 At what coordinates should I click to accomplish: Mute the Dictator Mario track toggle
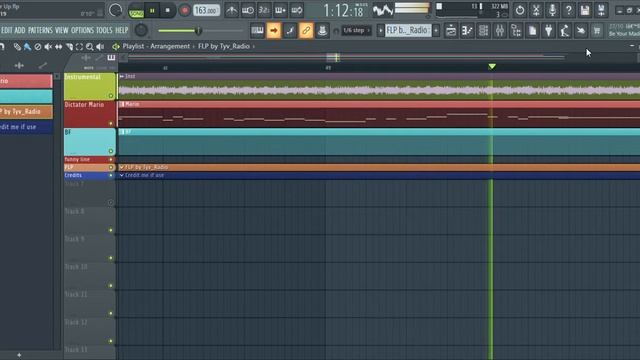pyautogui.click(x=111, y=123)
